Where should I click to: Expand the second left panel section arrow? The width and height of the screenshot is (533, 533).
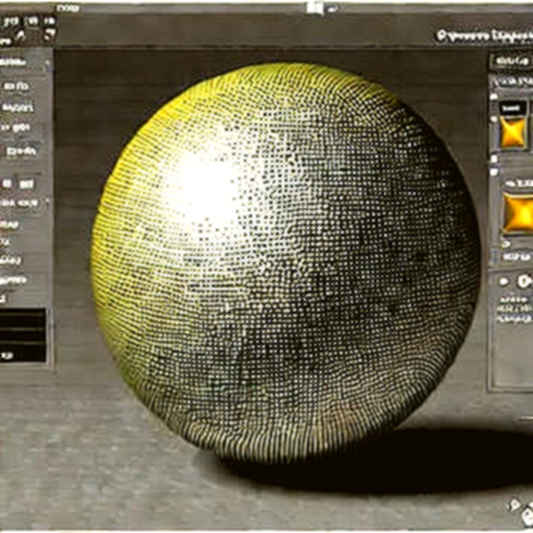(47, 201)
